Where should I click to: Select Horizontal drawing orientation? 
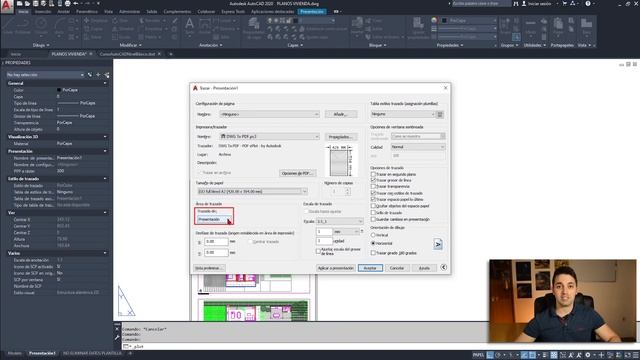pos(373,243)
